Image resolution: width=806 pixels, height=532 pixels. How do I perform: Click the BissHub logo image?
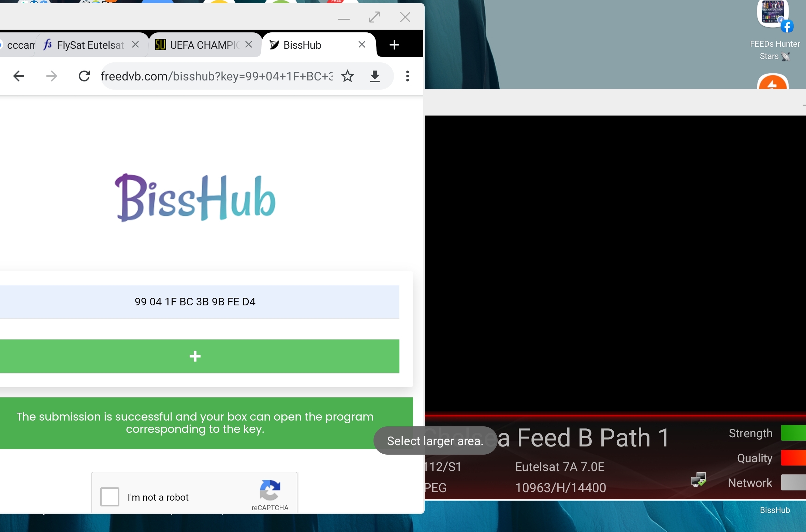pos(195,198)
